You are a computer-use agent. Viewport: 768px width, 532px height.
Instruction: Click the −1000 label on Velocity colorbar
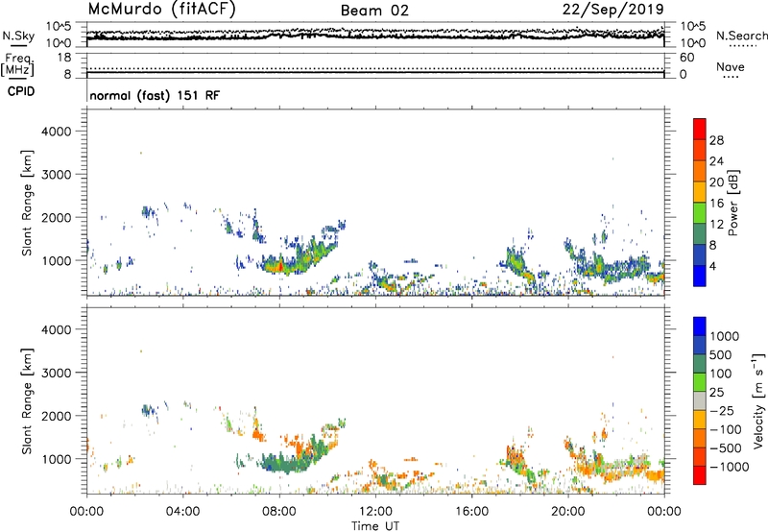click(730, 467)
